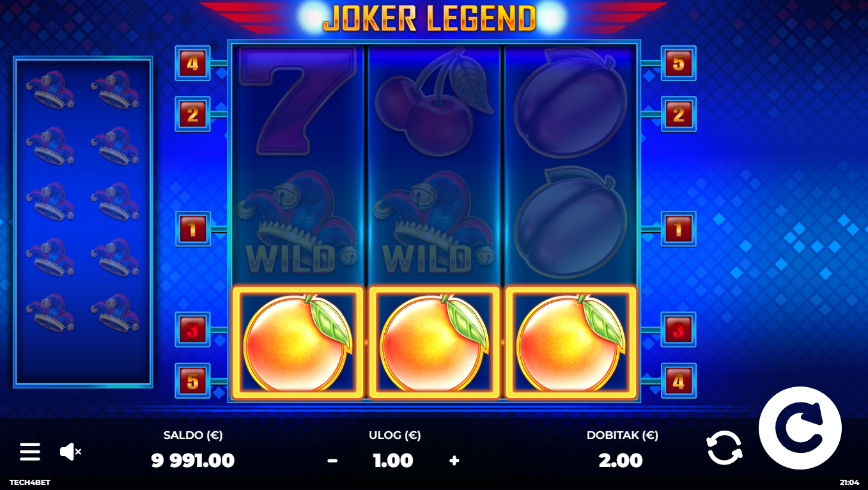Select payline 5 marker on left
868x490 pixels.
point(192,381)
